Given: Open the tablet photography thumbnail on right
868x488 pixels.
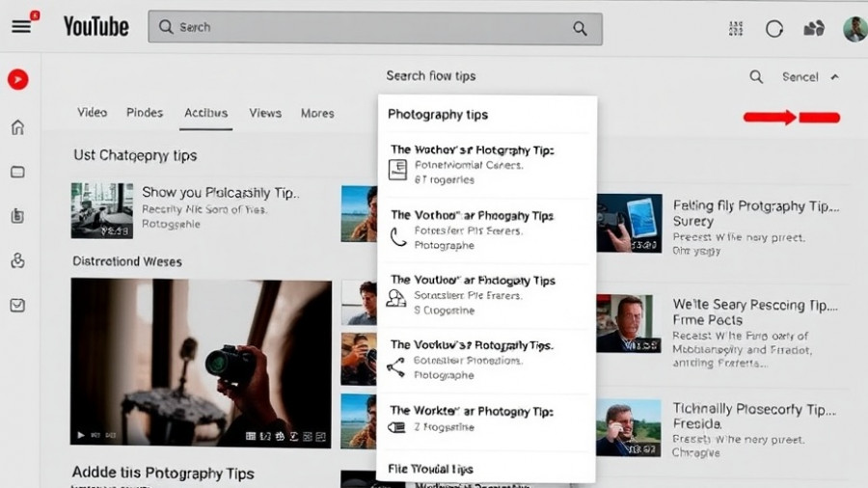Looking at the screenshot, I should (x=629, y=223).
